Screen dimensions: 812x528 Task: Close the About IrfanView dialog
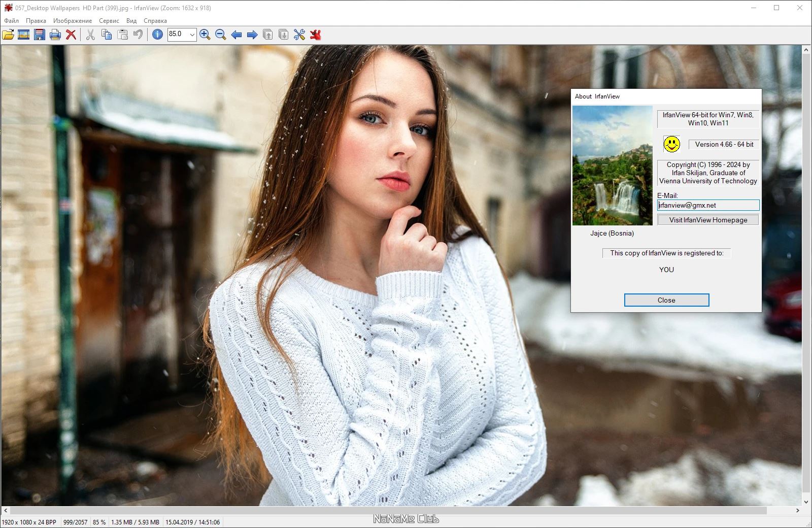tap(666, 300)
